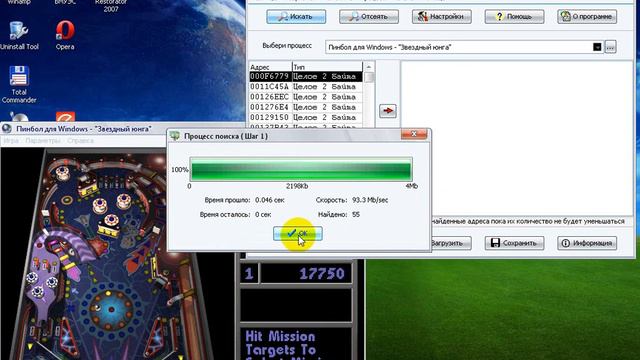Click Pinball window title bar icon
This screenshot has height=360, width=640.
coord(7,129)
